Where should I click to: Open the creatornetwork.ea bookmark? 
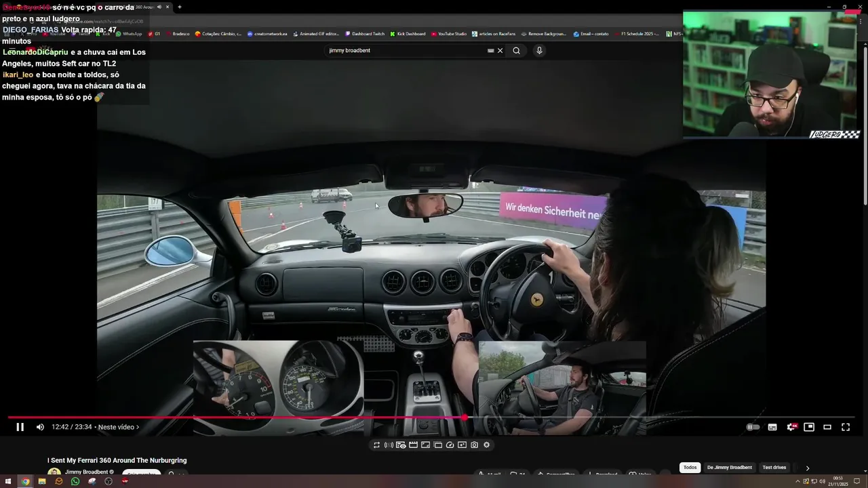(268, 34)
